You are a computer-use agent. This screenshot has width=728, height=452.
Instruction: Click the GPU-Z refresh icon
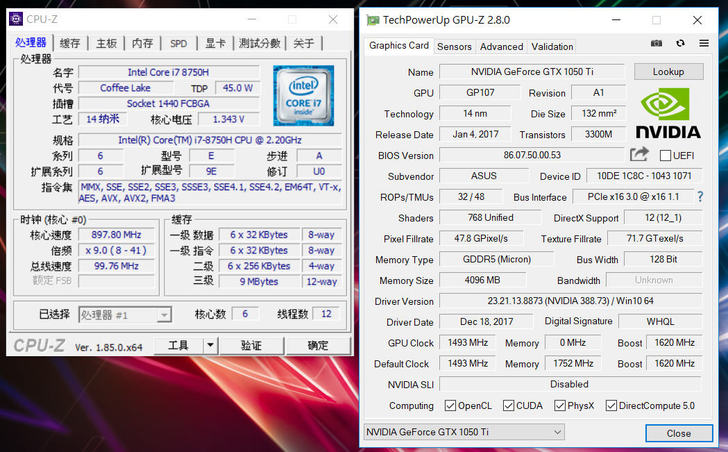point(680,43)
